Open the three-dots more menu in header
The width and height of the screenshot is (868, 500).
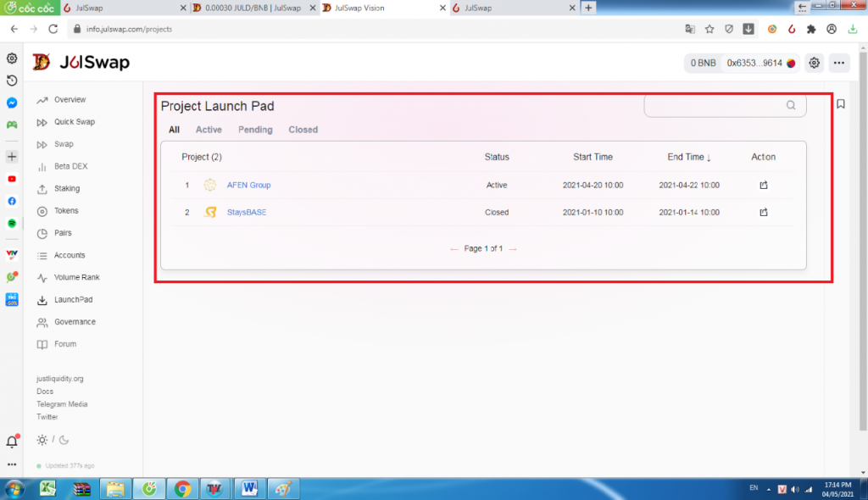point(839,63)
